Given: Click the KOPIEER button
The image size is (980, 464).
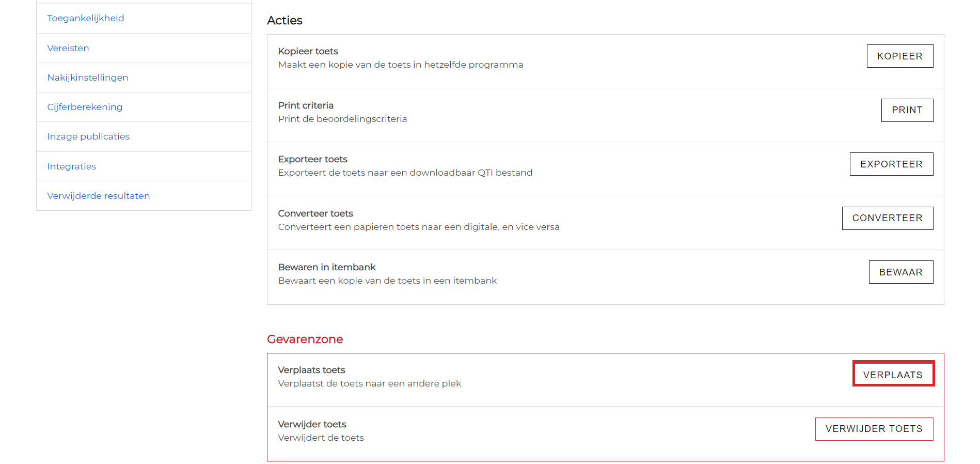Looking at the screenshot, I should [x=899, y=56].
